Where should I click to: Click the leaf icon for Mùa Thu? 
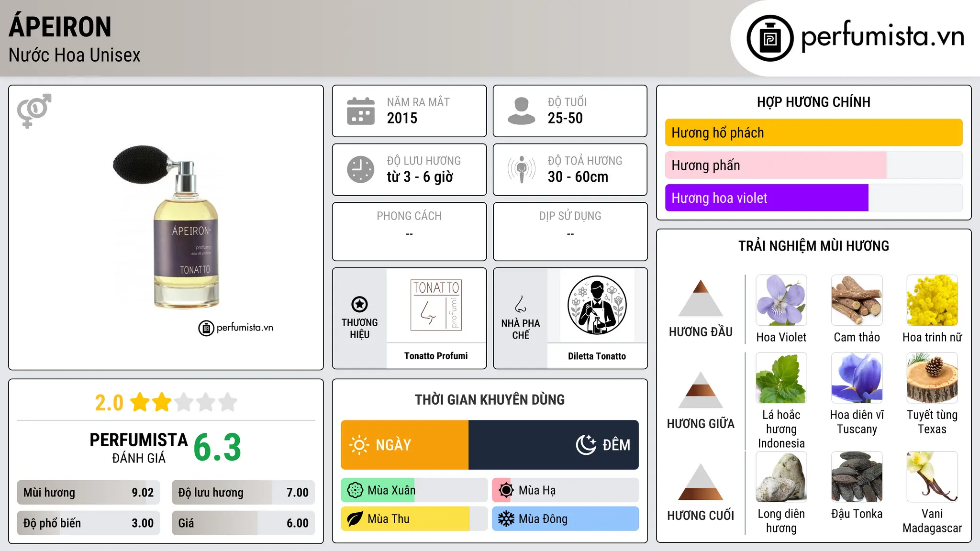click(x=355, y=519)
